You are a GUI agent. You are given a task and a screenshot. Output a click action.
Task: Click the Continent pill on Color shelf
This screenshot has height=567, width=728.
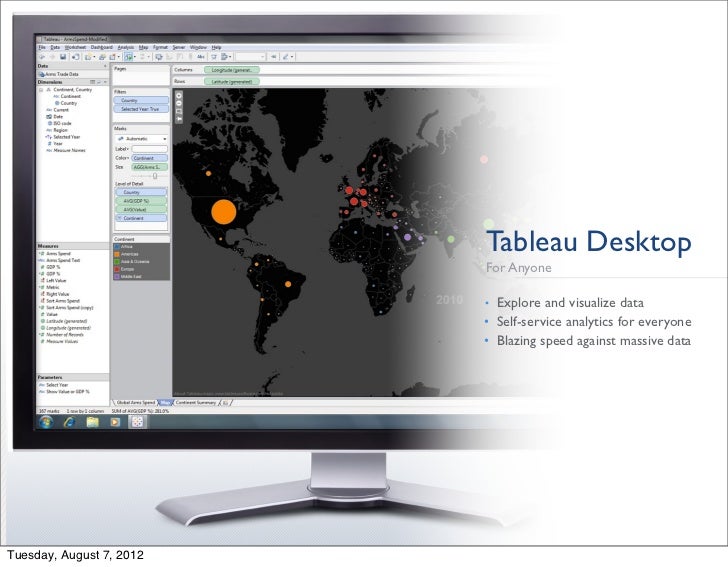(149, 158)
